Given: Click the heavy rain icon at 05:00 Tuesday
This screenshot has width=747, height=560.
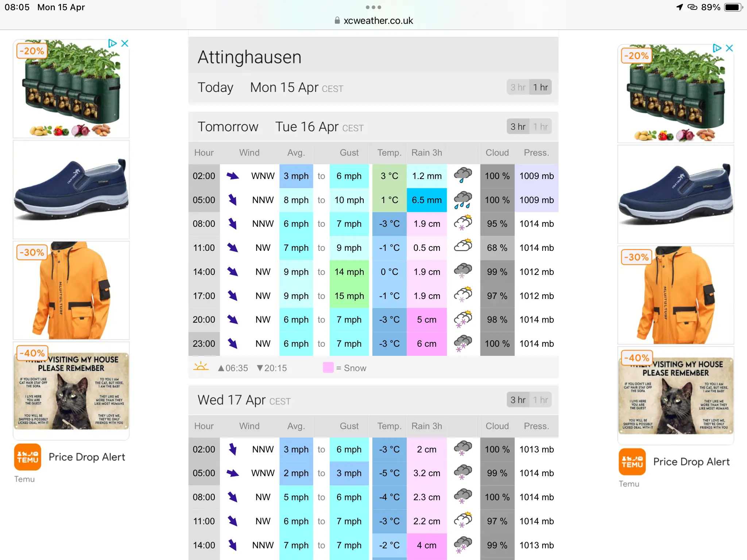Looking at the screenshot, I should tap(463, 200).
